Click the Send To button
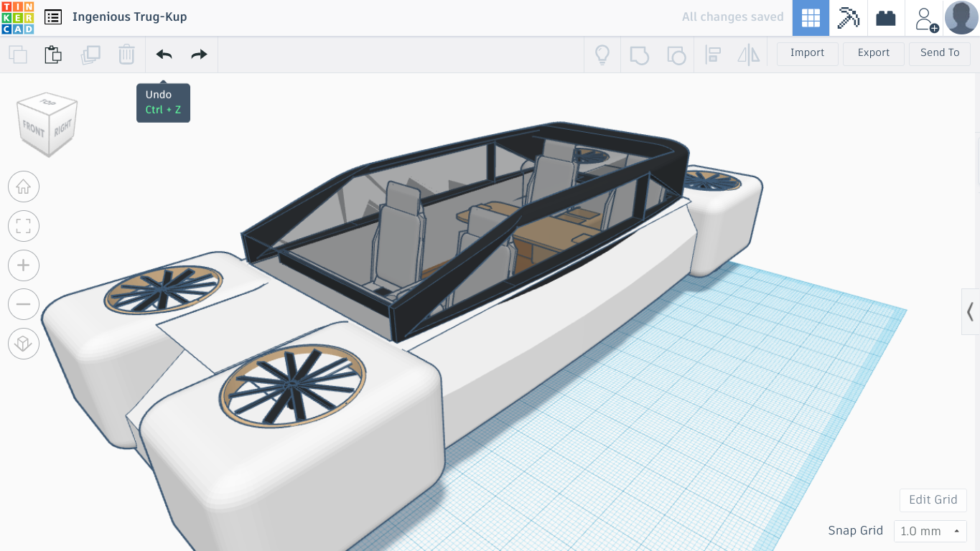This screenshot has width=980, height=551. pos(940,53)
